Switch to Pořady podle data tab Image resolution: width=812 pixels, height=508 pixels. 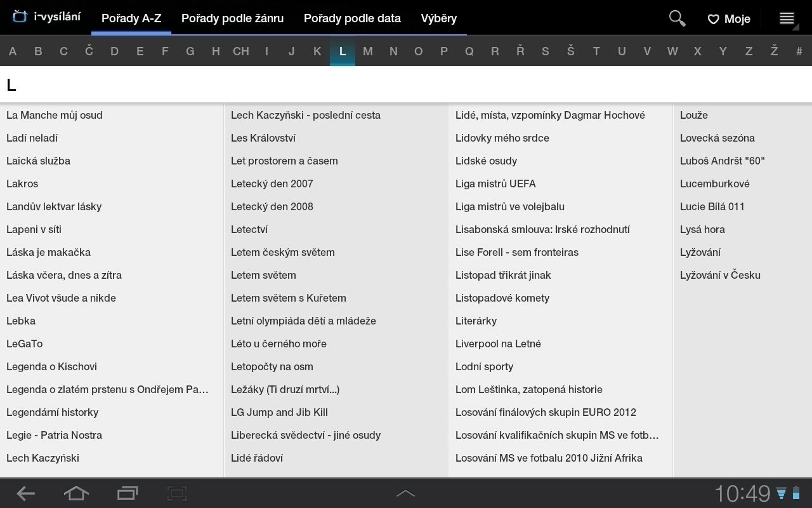(x=352, y=18)
